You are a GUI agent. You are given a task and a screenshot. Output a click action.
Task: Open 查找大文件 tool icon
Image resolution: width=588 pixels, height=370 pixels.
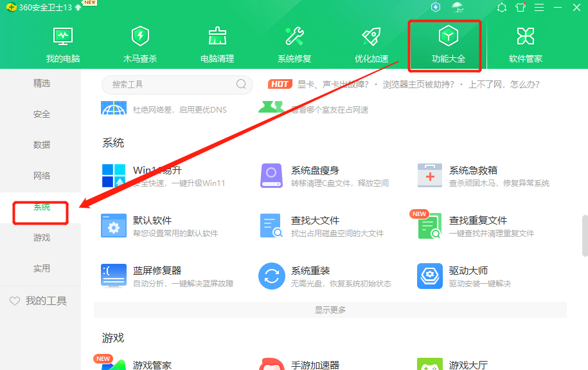(x=271, y=226)
